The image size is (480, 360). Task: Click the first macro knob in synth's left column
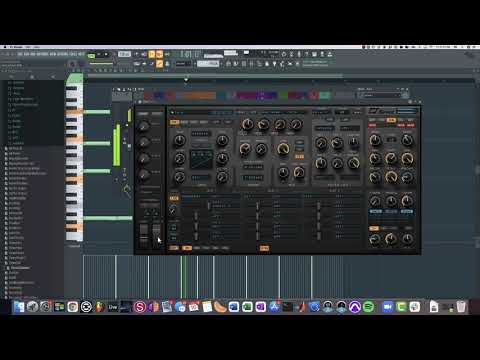[143, 126]
